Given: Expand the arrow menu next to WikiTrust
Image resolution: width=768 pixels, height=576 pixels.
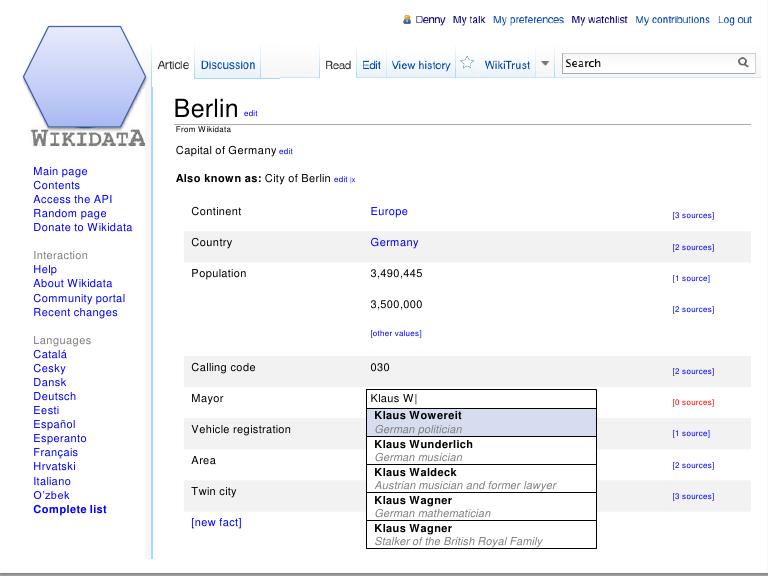Looking at the screenshot, I should tap(545, 65).
